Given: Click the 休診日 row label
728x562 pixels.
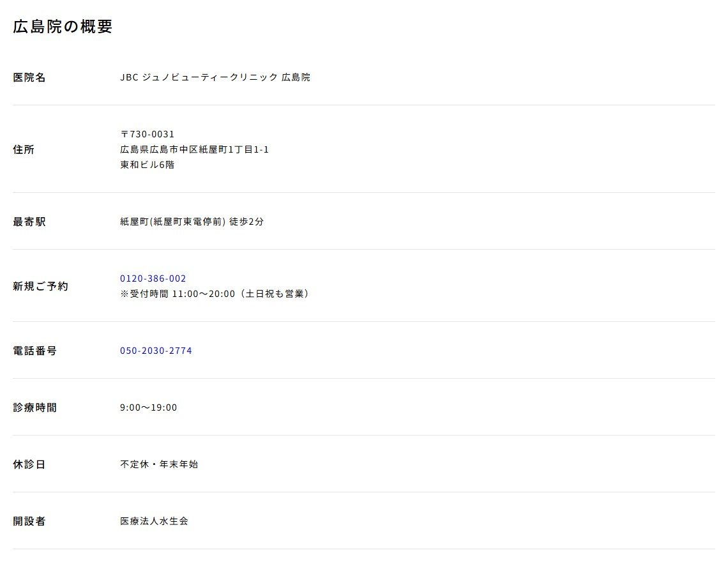Looking at the screenshot, I should [29, 464].
